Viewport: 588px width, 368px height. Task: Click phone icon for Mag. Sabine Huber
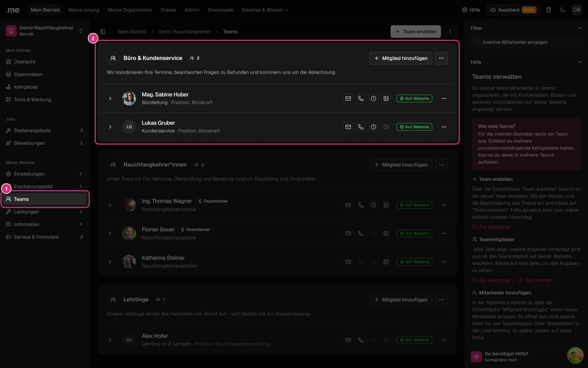point(361,98)
